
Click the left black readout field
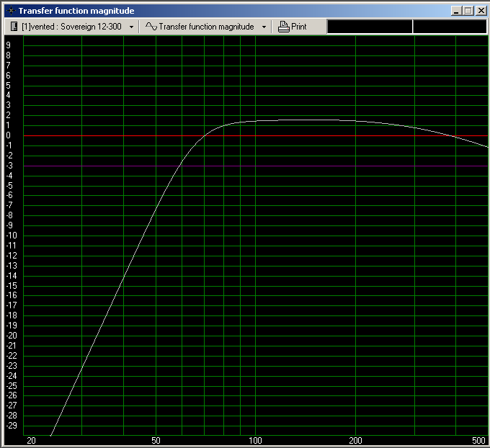370,27
